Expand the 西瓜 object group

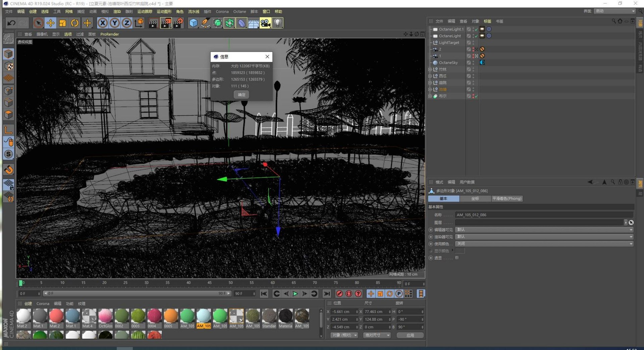pos(430,76)
